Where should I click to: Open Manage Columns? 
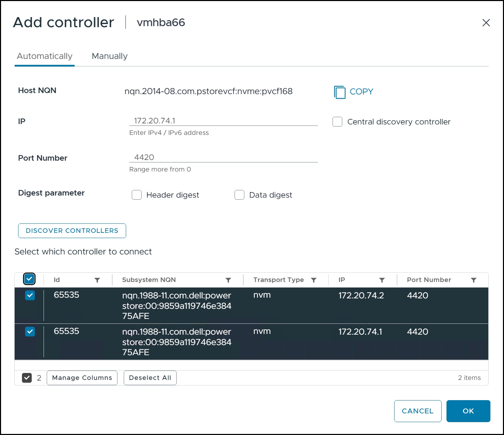tap(82, 378)
